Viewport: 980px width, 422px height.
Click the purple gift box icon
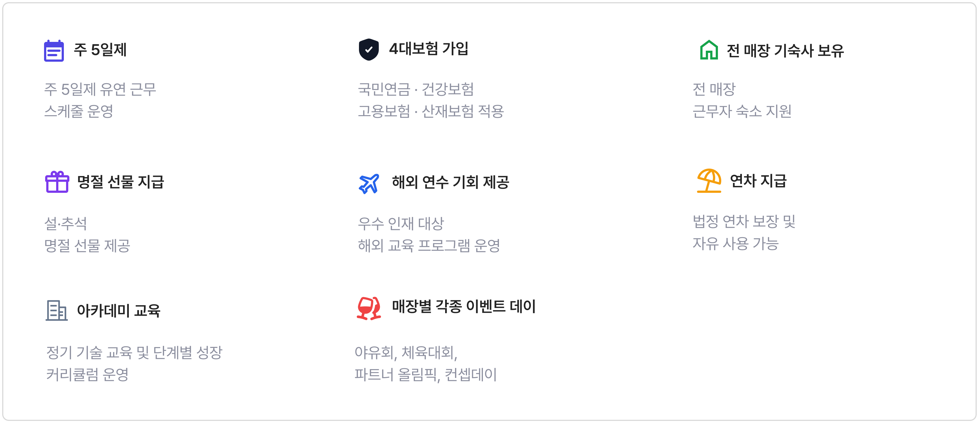(57, 182)
